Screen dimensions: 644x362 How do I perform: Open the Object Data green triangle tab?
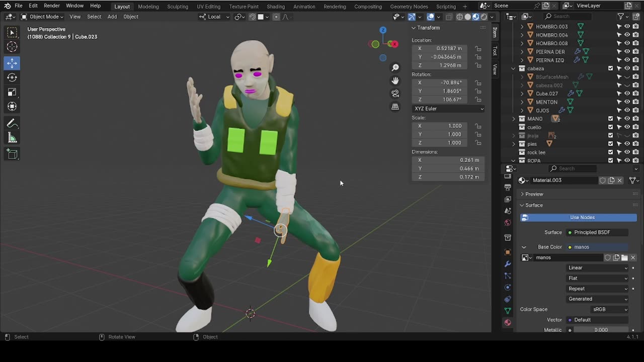click(508, 311)
